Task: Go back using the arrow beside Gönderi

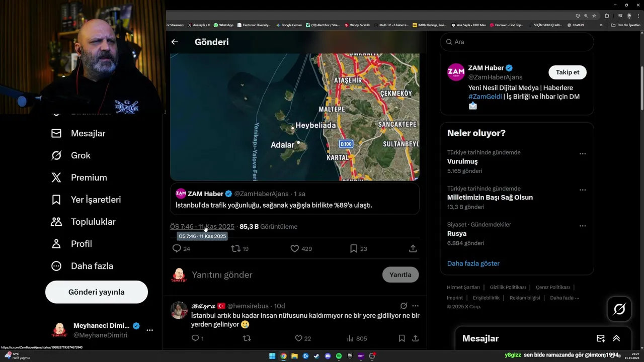Action: (175, 42)
